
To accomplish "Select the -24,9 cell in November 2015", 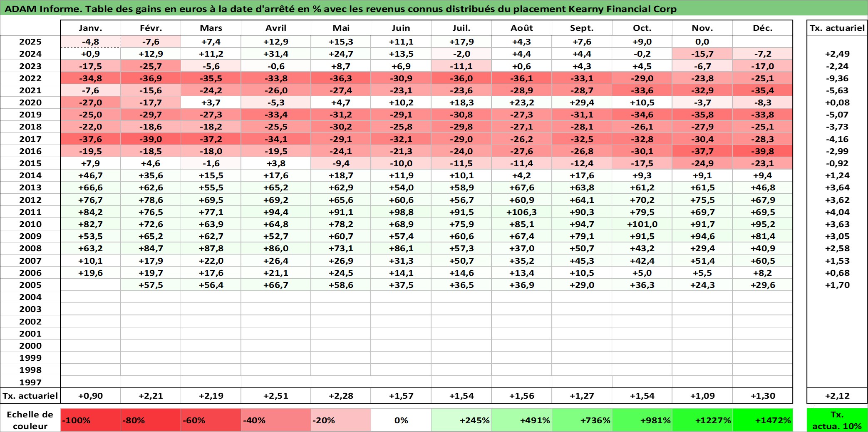I will coord(702,163).
